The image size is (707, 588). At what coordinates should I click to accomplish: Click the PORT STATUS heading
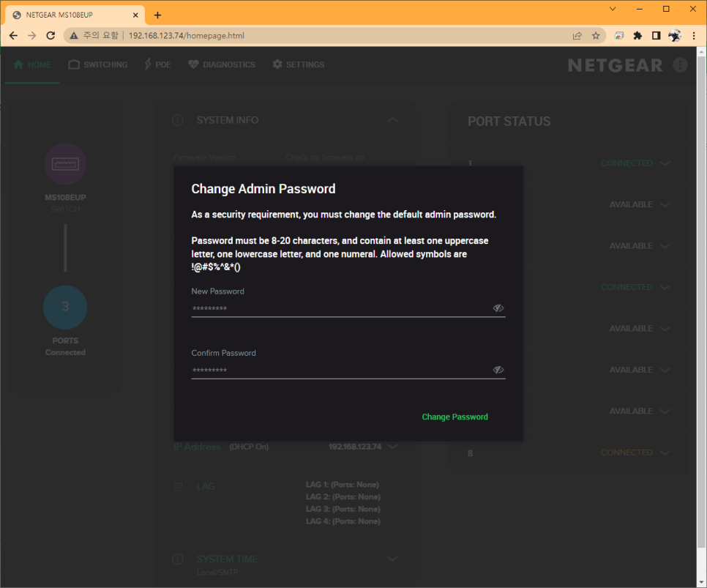pos(509,122)
